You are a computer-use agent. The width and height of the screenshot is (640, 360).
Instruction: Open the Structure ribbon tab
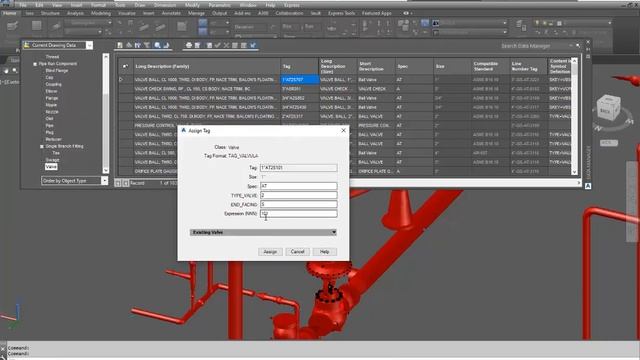tap(50, 13)
